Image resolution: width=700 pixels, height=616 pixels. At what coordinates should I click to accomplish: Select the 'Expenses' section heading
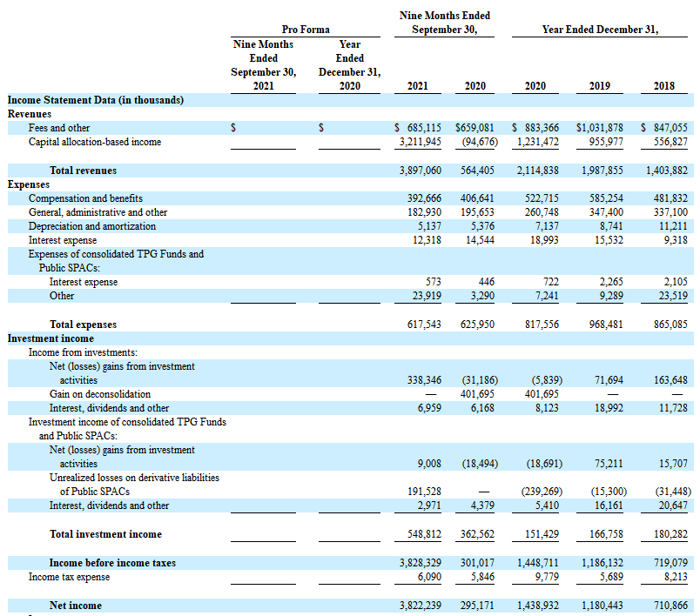tap(29, 184)
